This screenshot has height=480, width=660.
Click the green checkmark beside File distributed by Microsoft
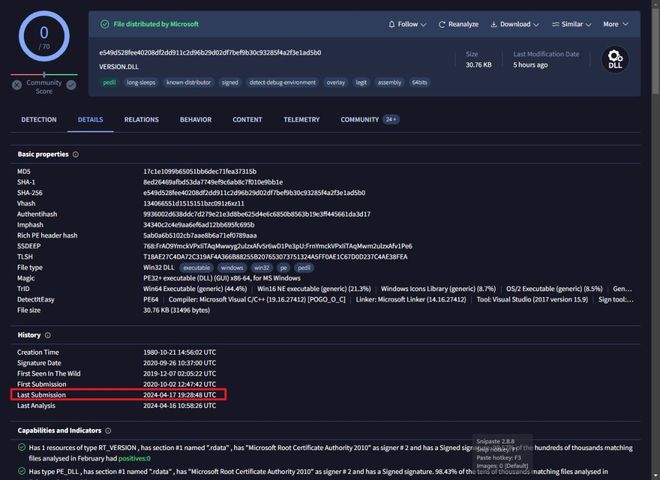coord(105,24)
